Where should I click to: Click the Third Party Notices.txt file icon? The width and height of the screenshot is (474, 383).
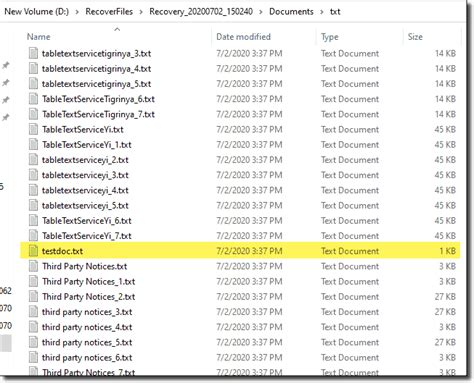(33, 266)
